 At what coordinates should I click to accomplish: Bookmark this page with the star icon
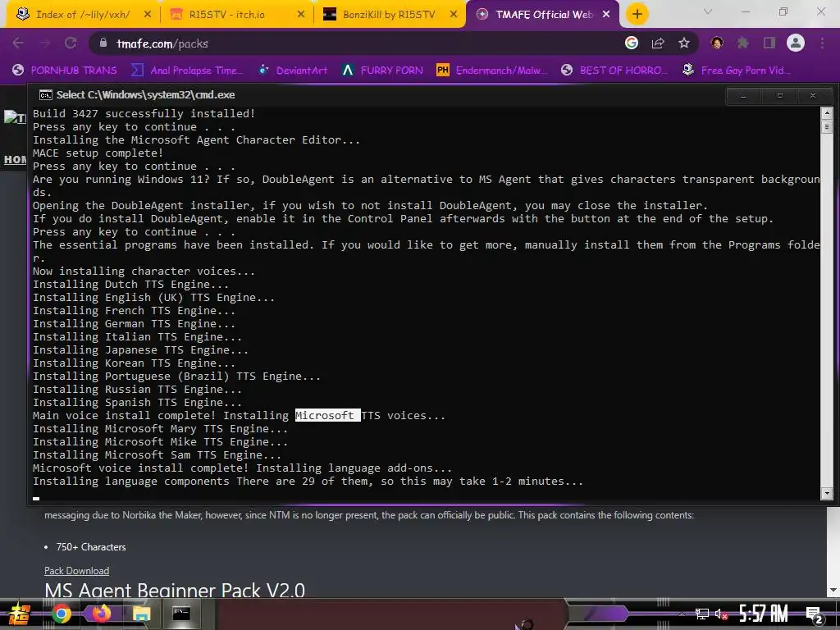[x=684, y=43]
